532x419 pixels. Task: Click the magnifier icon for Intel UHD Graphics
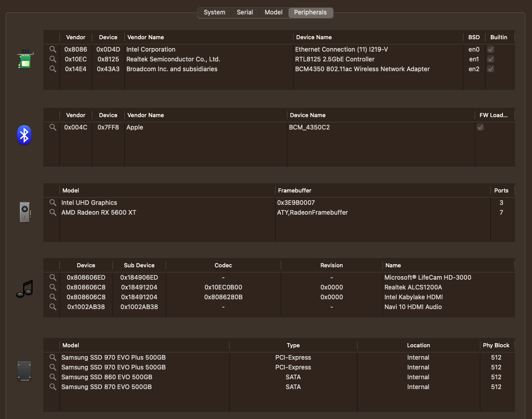[53, 203]
